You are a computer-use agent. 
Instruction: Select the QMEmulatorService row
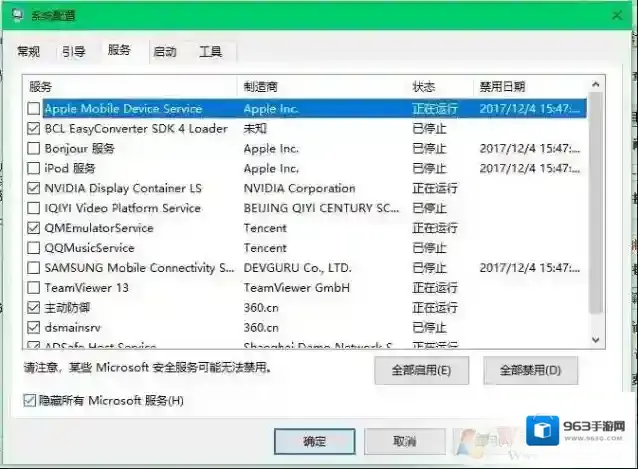click(x=305, y=228)
